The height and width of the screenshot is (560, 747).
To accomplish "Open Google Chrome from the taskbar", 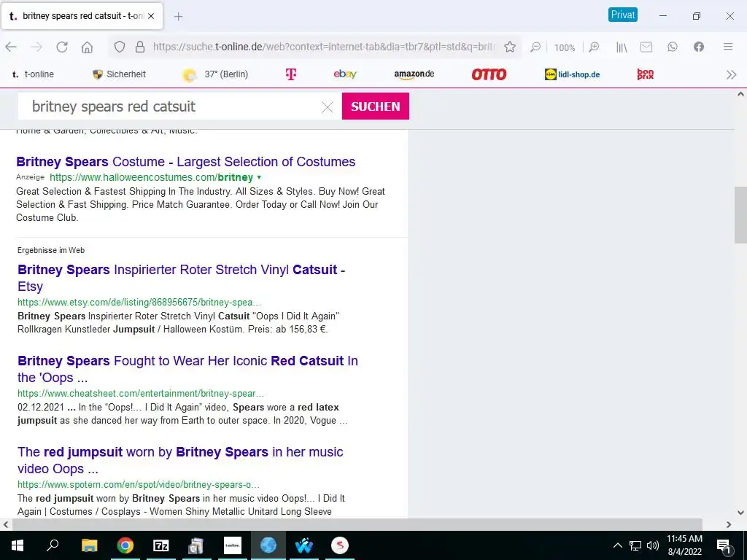I will click(x=125, y=545).
